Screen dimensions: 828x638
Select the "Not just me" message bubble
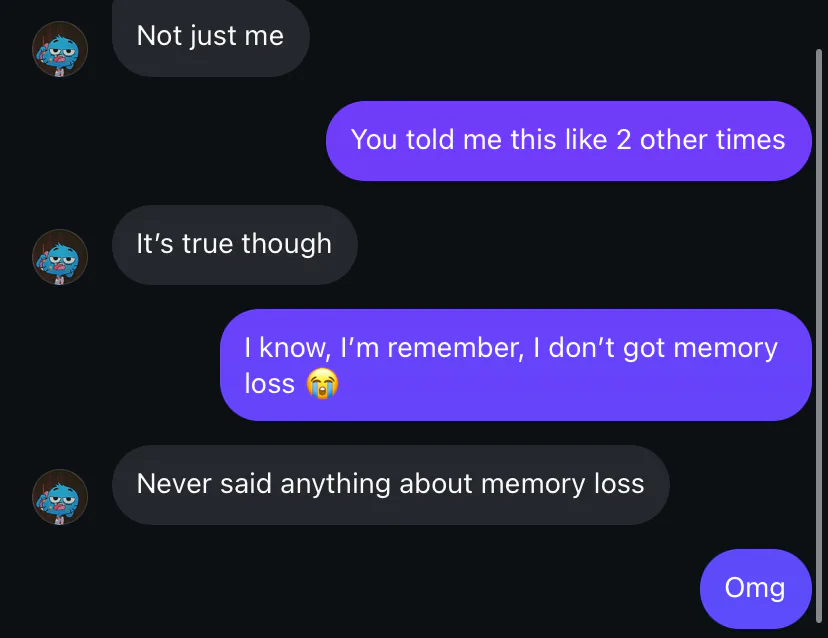[211, 37]
